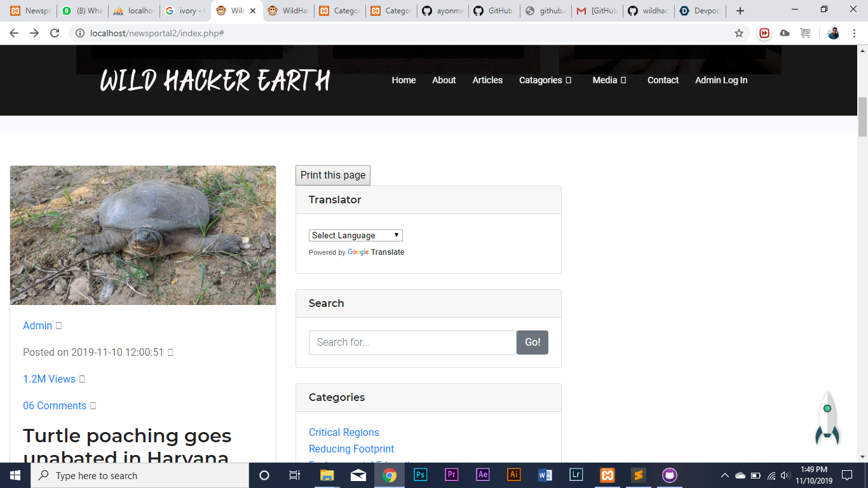
Task: Open the Windows Start menu
Action: [15, 475]
